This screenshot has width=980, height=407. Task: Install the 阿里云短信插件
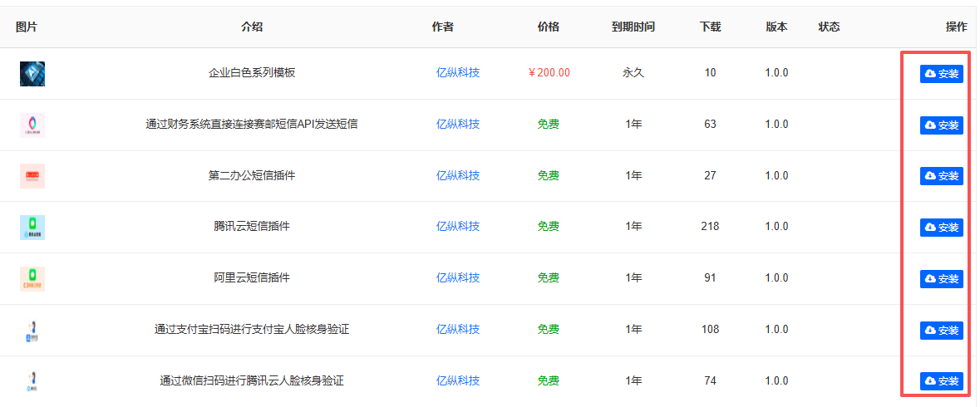941,279
